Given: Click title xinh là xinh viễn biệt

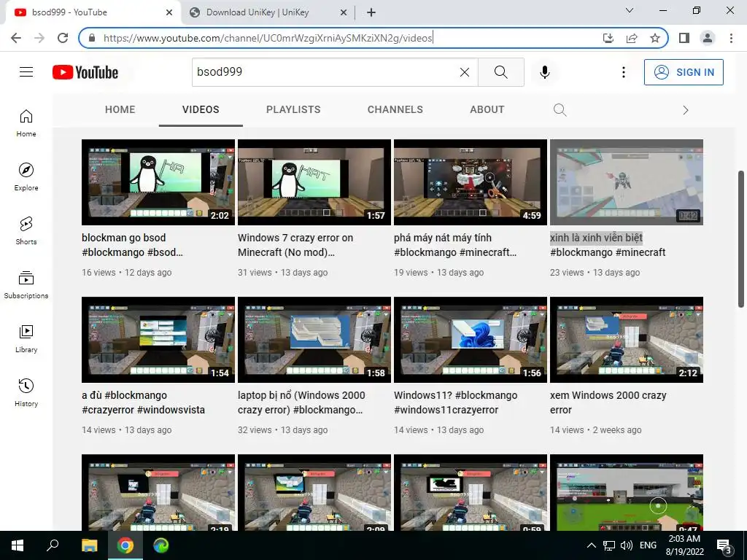Looking at the screenshot, I should point(608,245).
